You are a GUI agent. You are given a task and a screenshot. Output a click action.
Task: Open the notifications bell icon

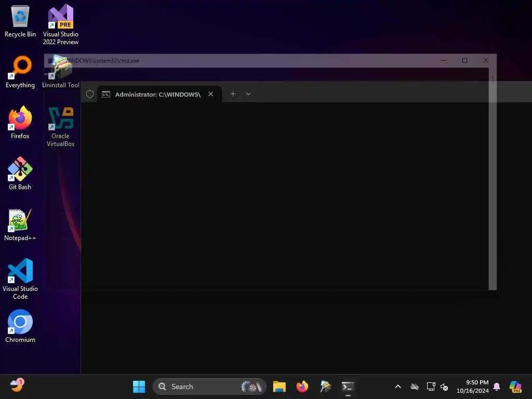[x=497, y=387]
